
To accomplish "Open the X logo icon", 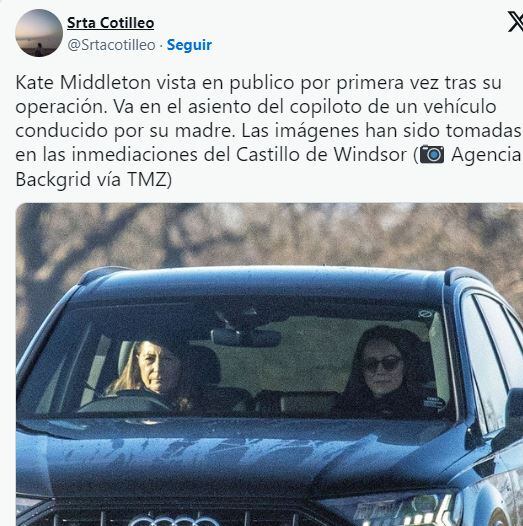I will pyautogui.click(x=516, y=22).
